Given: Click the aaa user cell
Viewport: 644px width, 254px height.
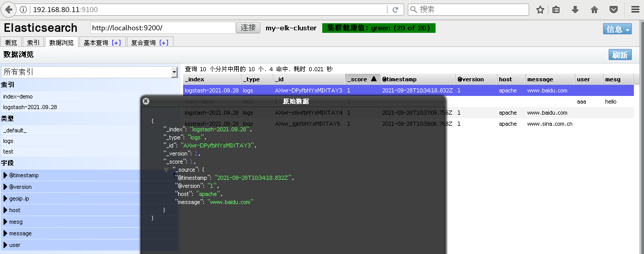Looking at the screenshot, I should click(x=581, y=101).
